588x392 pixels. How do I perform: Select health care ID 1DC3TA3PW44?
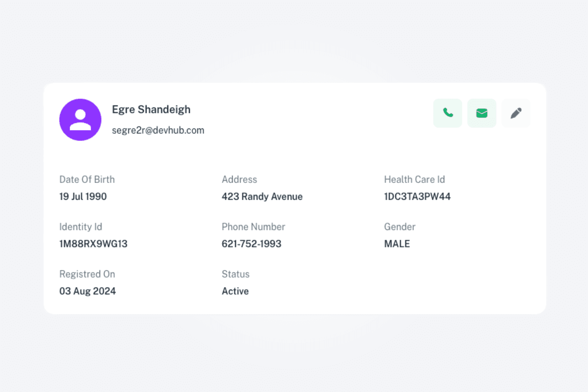pyautogui.click(x=417, y=196)
